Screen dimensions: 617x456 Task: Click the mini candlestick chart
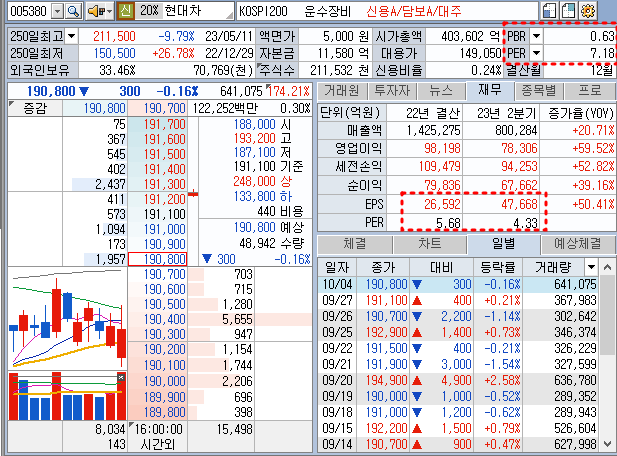[67, 318]
